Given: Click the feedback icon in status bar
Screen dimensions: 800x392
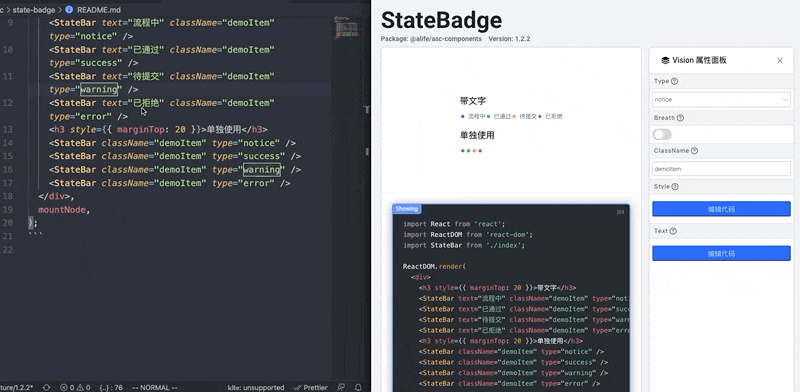Looking at the screenshot, I should [x=341, y=387].
